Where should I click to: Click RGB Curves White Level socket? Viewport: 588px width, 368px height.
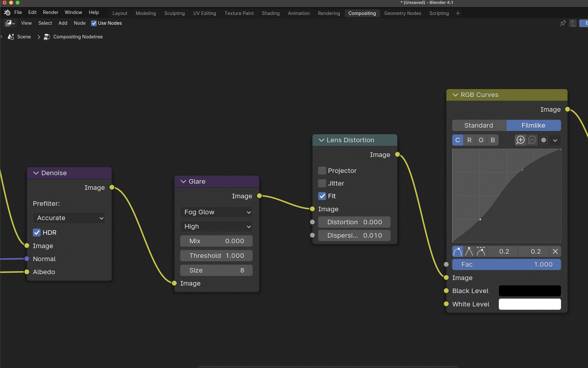click(x=446, y=304)
